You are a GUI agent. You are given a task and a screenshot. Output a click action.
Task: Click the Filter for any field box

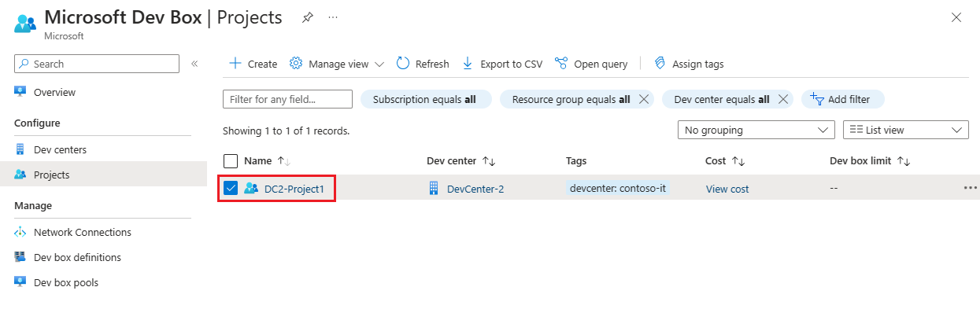pos(287,99)
